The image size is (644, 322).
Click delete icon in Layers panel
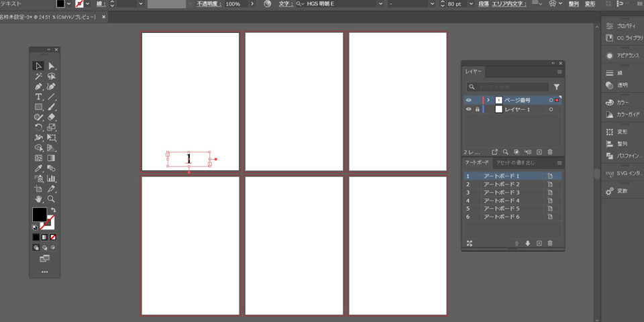click(550, 152)
